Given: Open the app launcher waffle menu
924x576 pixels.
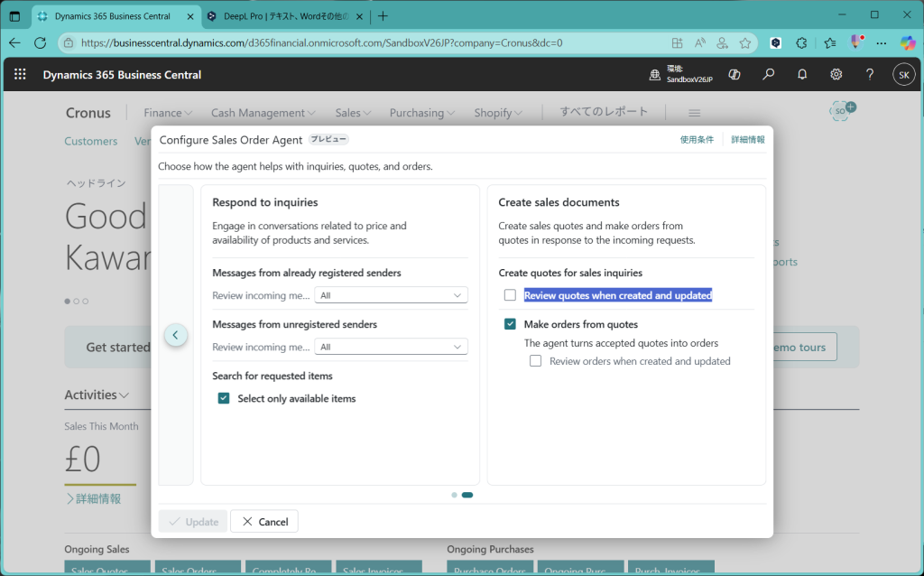Looking at the screenshot, I should tap(20, 74).
